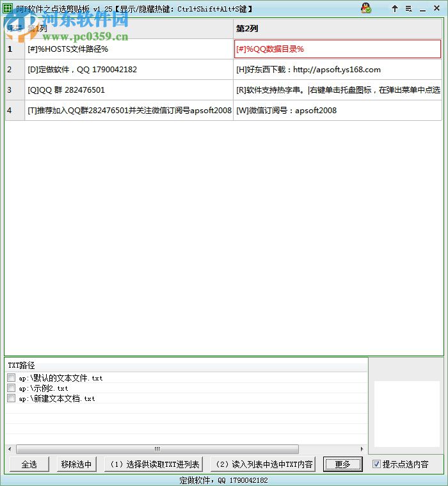Image resolution: width=448 pixels, height=486 pixels.
Task: Click the 第2列 column header
Action: pos(337,29)
